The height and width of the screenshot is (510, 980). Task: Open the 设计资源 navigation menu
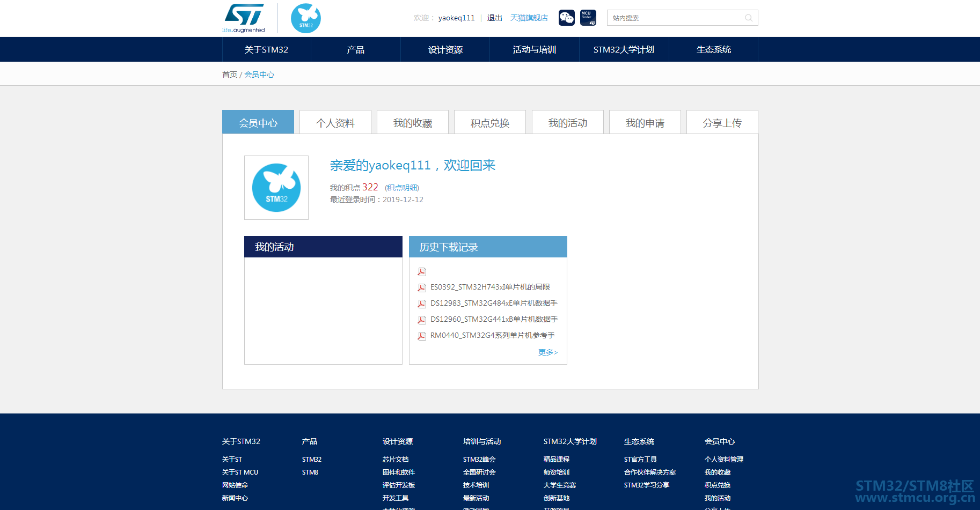tap(445, 49)
